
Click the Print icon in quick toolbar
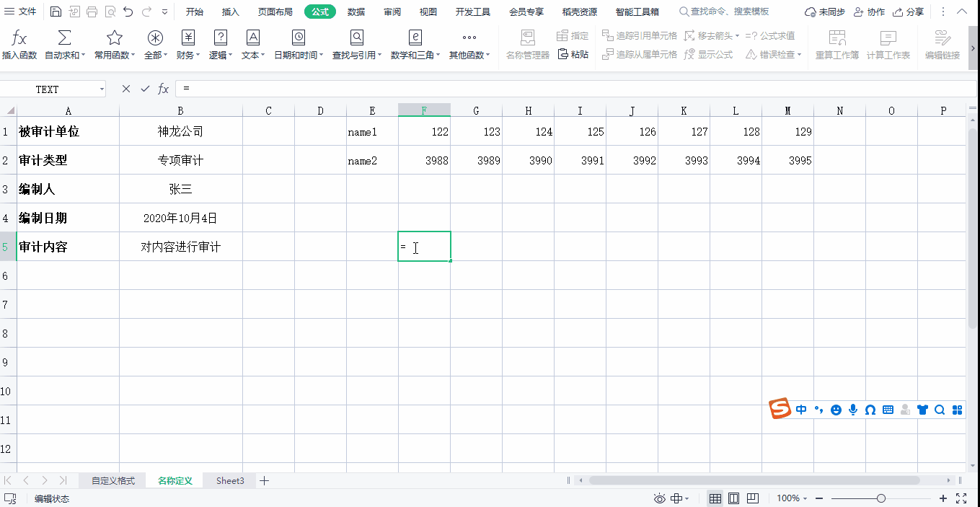click(92, 12)
